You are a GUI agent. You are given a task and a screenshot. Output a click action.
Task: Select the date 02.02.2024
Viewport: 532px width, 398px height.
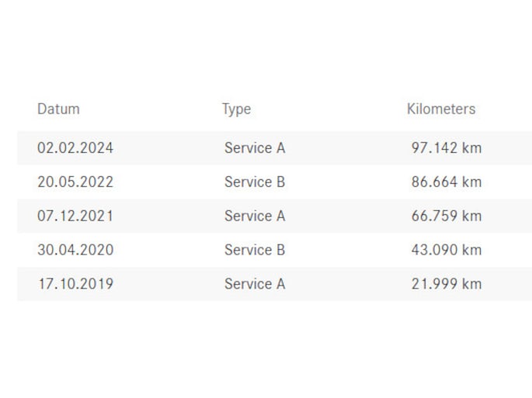(x=75, y=148)
